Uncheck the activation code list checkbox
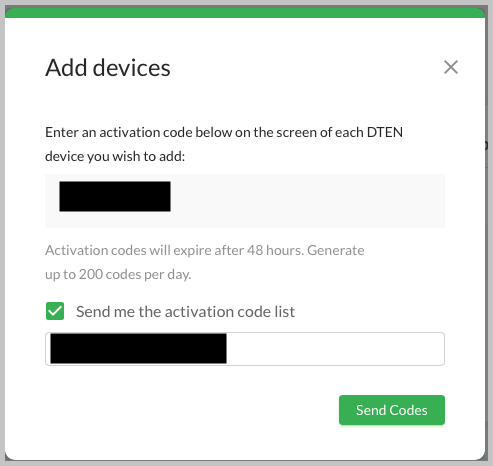493x466 pixels. [55, 311]
